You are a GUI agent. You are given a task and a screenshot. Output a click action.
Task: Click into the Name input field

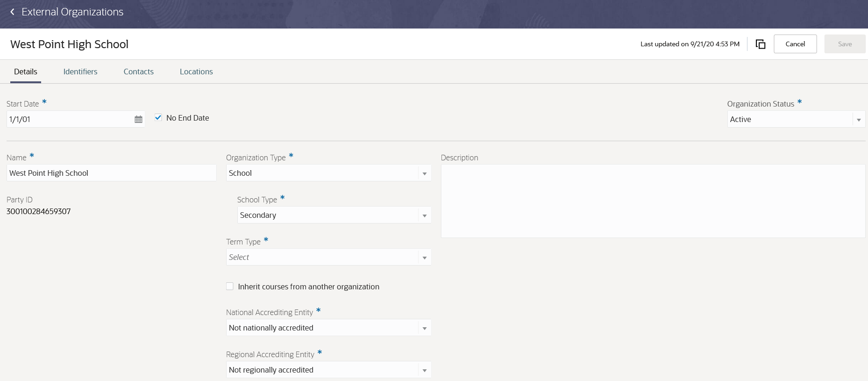111,173
